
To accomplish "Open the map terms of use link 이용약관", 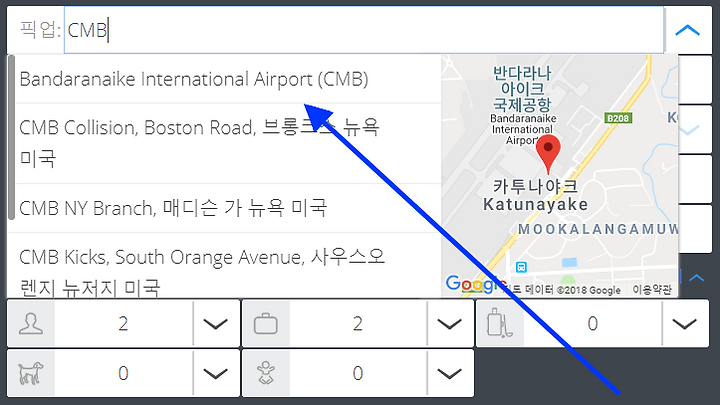I will (x=652, y=290).
